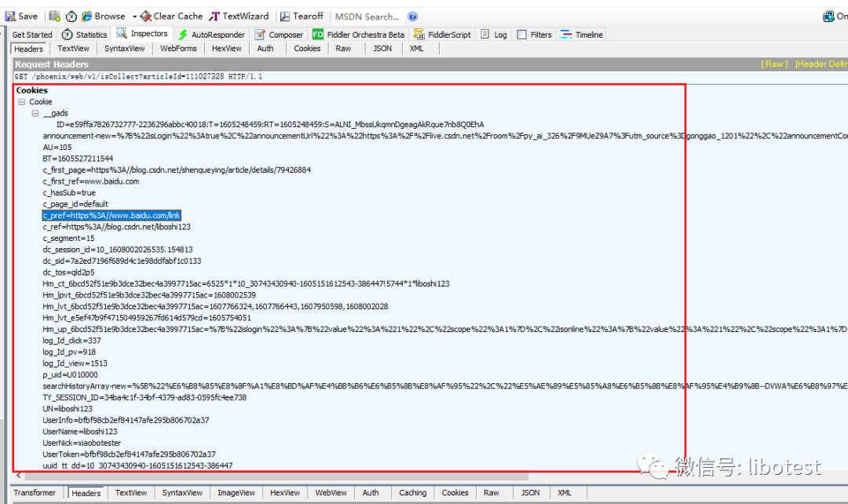The width and height of the screenshot is (848, 504).
Task: Open Fiddler Orchestra Beta tab
Action: (359, 35)
